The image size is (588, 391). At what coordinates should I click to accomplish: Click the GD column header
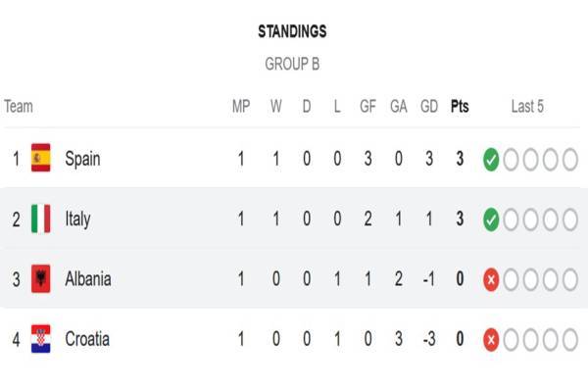[x=429, y=106]
